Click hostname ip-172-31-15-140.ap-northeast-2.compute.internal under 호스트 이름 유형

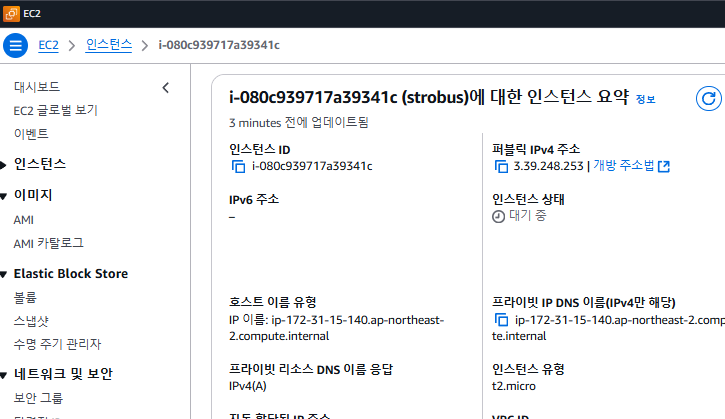tap(337, 328)
